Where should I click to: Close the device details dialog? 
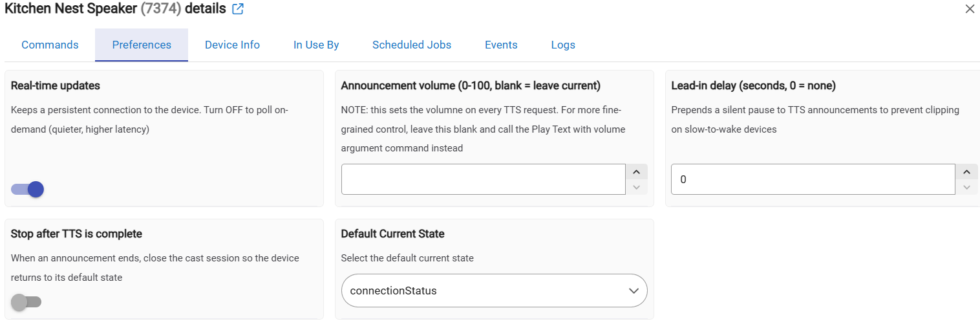pyautogui.click(x=970, y=9)
